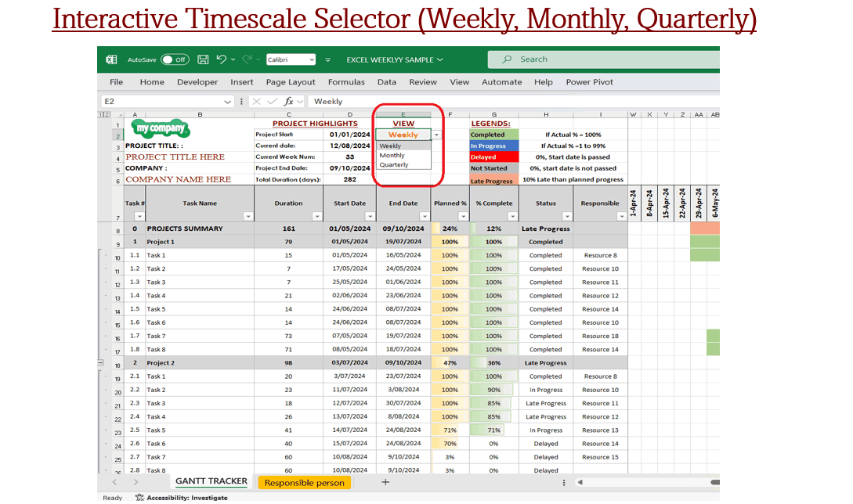Open the Power Pivot tab
Screen dimensions: 853x504
click(589, 81)
